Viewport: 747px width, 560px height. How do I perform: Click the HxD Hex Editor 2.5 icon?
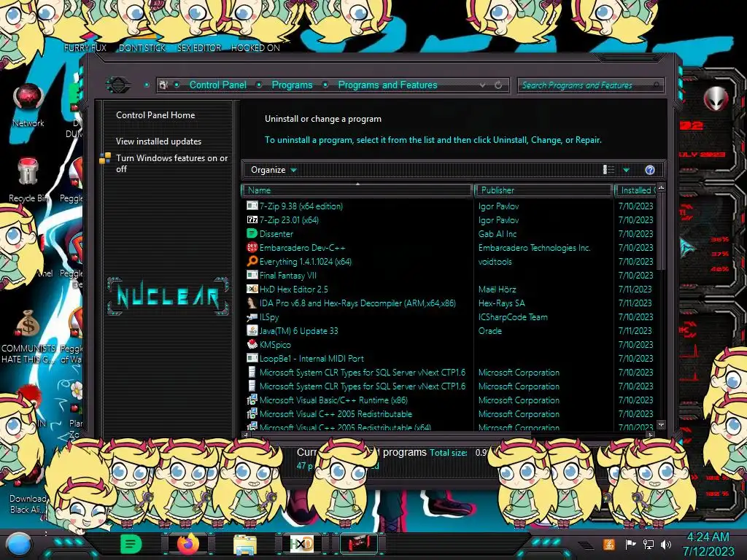coord(252,289)
